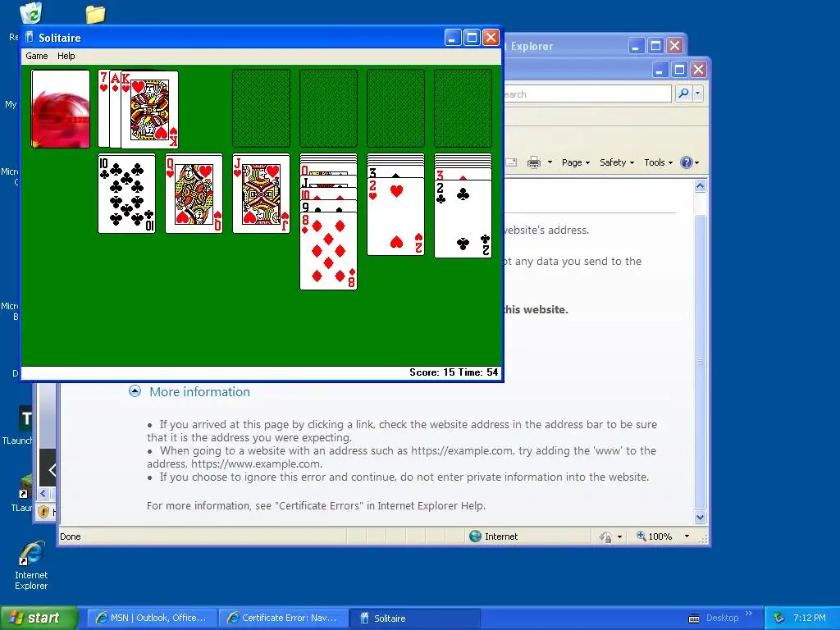Click the magnifier search button in IE
This screenshot has height=630, width=840.
(683, 94)
